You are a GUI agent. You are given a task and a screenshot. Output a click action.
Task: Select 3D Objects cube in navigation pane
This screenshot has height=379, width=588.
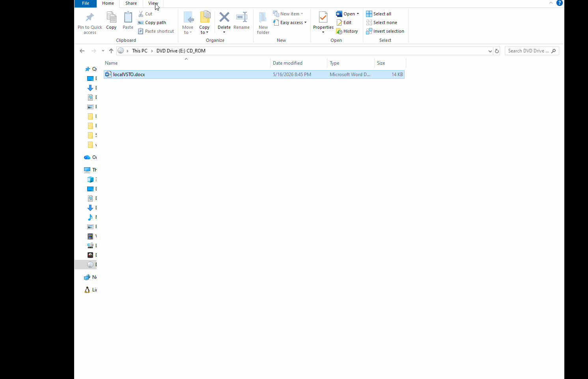click(90, 179)
